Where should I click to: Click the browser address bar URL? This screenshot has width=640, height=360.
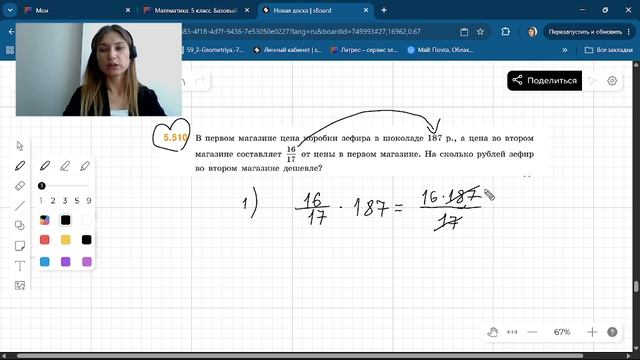[x=301, y=31]
